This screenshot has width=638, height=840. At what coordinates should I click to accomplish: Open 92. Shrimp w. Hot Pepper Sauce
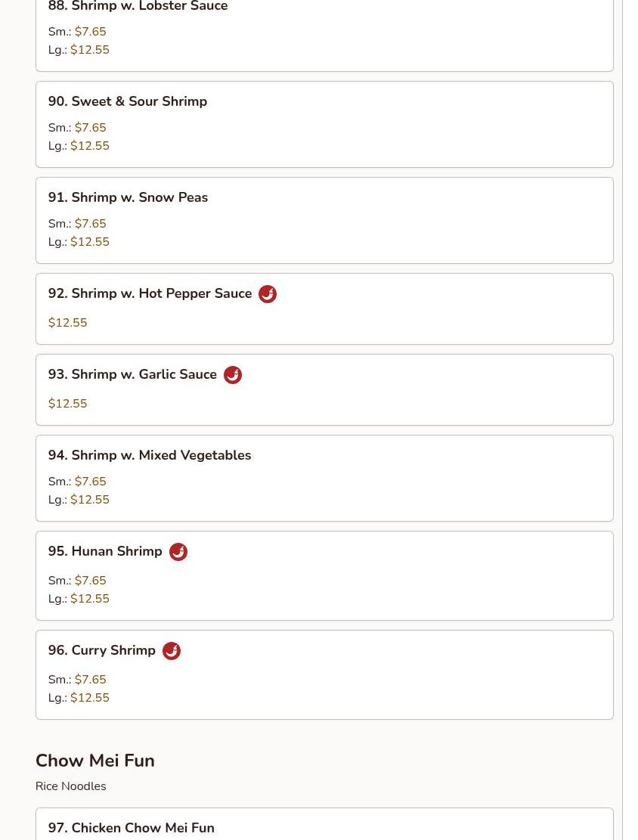pyautogui.click(x=150, y=293)
